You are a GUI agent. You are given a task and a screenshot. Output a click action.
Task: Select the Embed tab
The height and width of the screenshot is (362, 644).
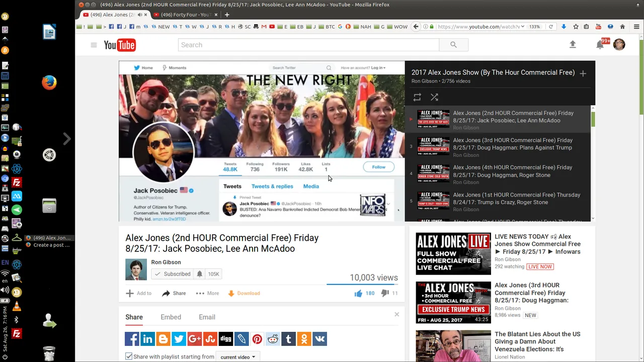coord(171,317)
